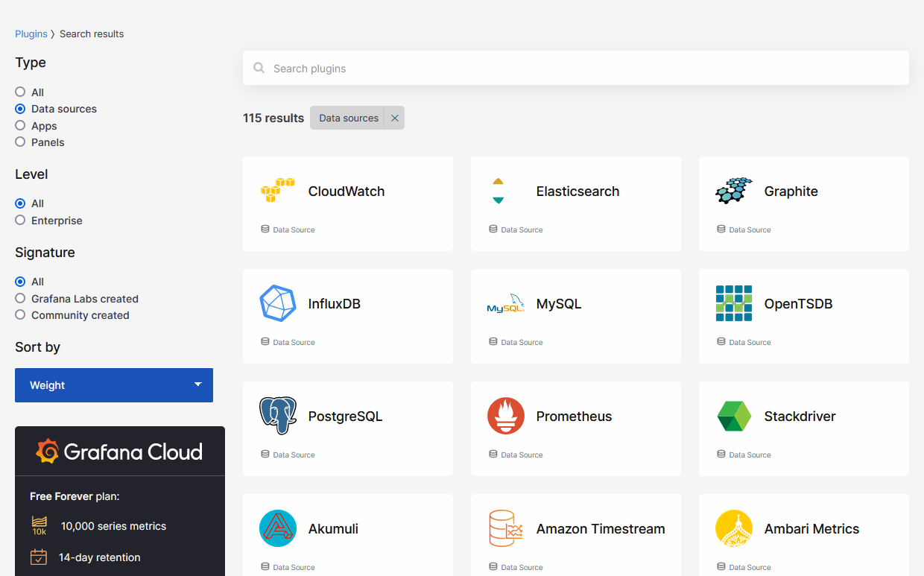Viewport: 924px width, 576px height.
Task: Click the InfluxDB plugin title
Action: (x=335, y=303)
